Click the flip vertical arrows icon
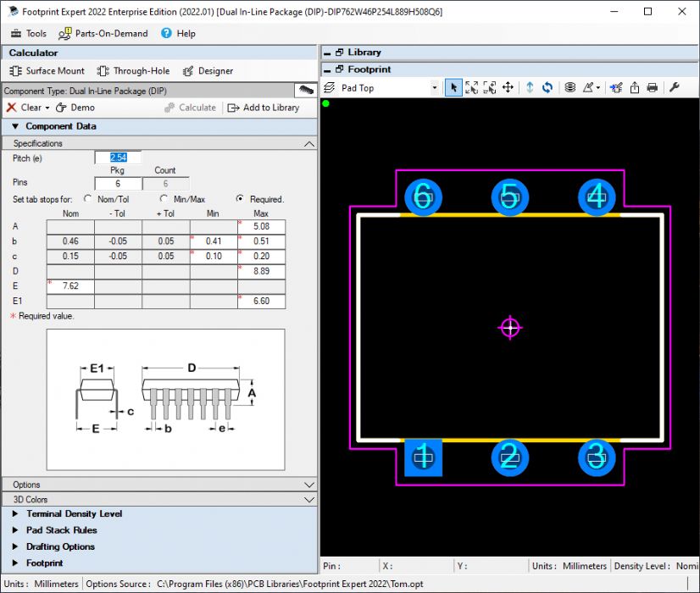The image size is (700, 593). tap(530, 87)
